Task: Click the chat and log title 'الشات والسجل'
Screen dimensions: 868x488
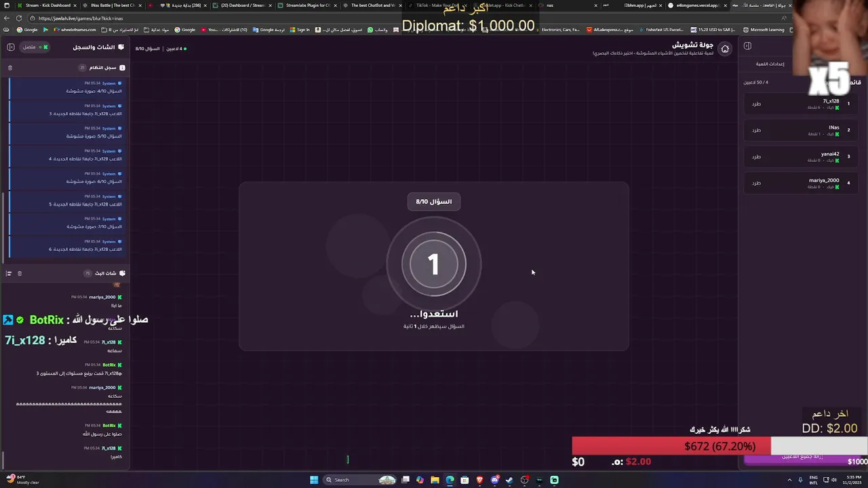Action: click(94, 47)
